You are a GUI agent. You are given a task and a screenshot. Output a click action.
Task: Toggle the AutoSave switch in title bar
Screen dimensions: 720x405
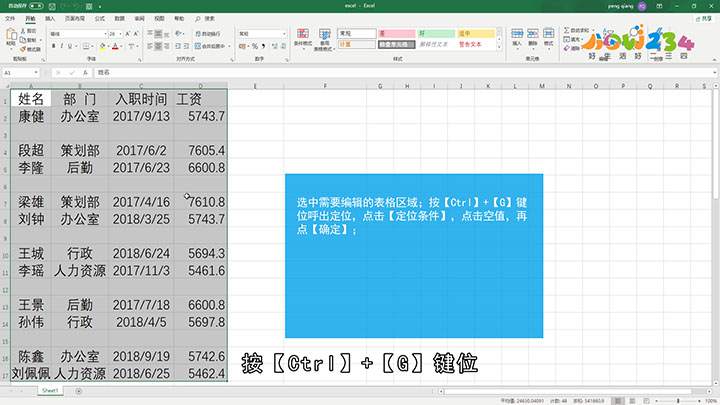point(36,6)
